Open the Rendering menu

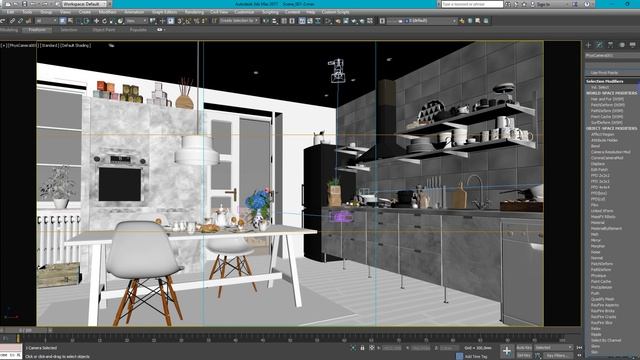click(194, 12)
